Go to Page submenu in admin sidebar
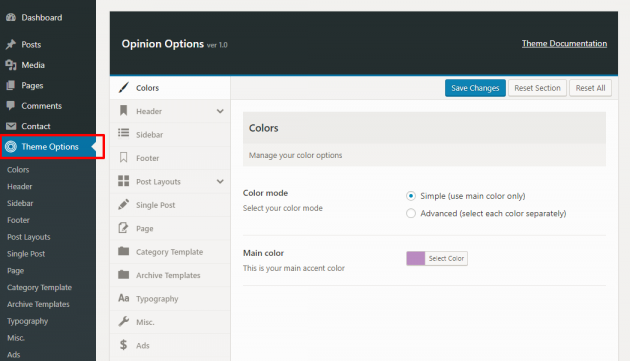This screenshot has width=630, height=361. [x=16, y=271]
